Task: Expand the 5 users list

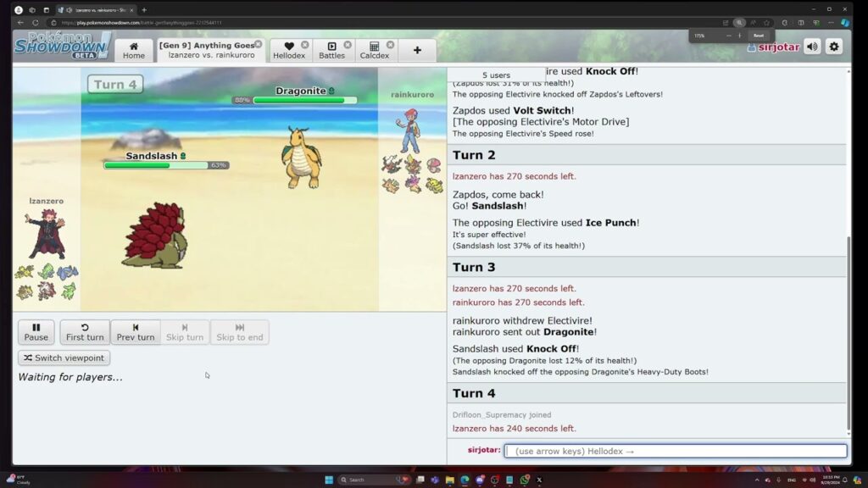Action: click(x=495, y=75)
